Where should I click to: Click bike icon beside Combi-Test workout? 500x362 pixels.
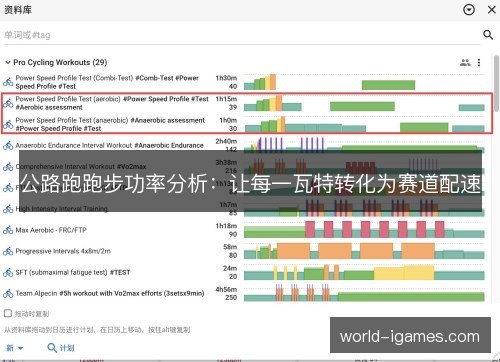(8, 81)
